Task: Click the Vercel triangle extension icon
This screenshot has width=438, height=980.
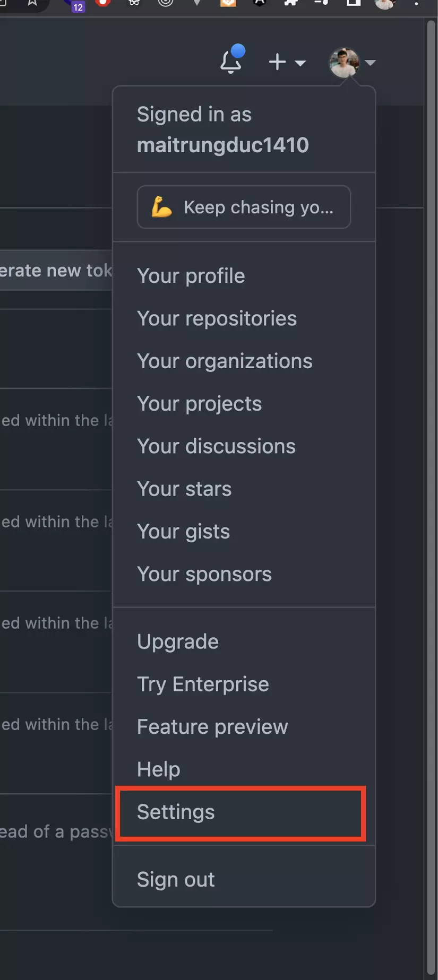Action: click(196, 4)
